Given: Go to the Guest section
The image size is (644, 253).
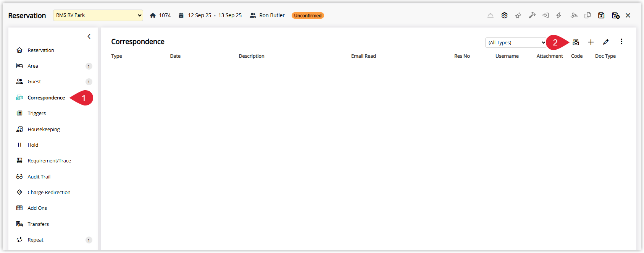Looking at the screenshot, I should click(x=34, y=81).
